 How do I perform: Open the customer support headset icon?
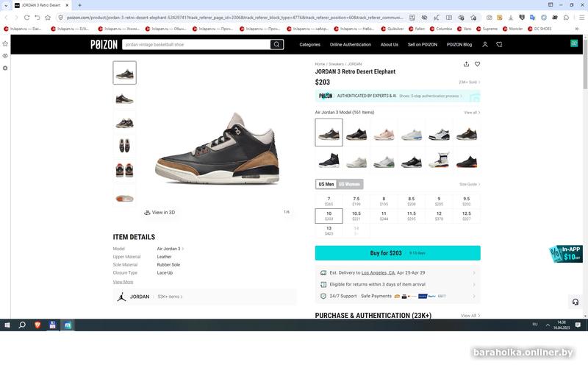[x=576, y=302]
